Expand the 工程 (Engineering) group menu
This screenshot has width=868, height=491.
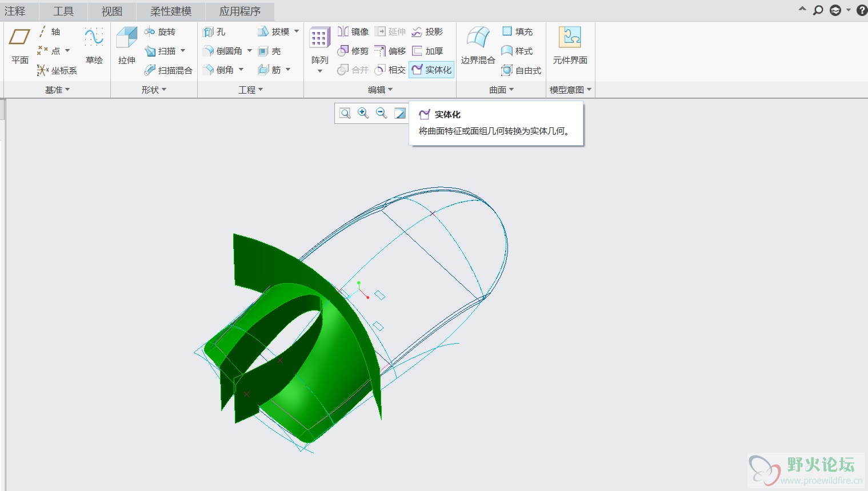pyautogui.click(x=250, y=90)
